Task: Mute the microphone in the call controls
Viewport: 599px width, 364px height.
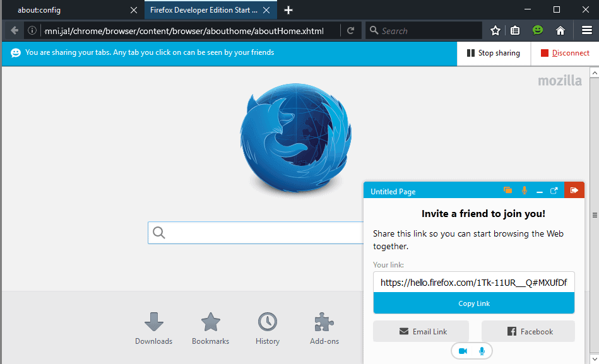Action: click(x=481, y=350)
